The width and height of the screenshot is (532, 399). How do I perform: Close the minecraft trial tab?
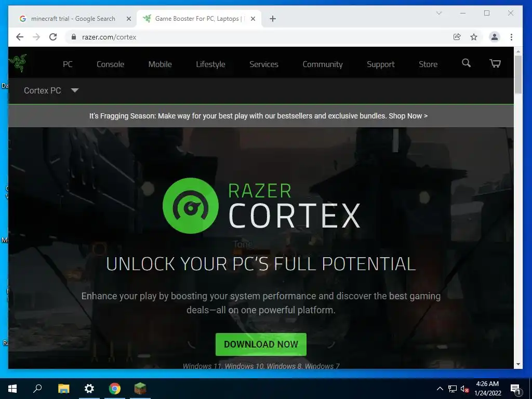129,19
